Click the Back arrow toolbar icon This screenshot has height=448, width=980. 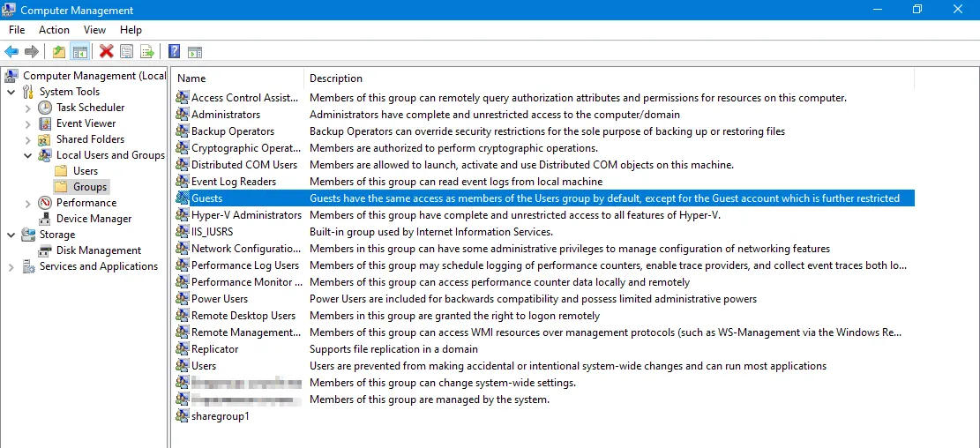pyautogui.click(x=11, y=52)
